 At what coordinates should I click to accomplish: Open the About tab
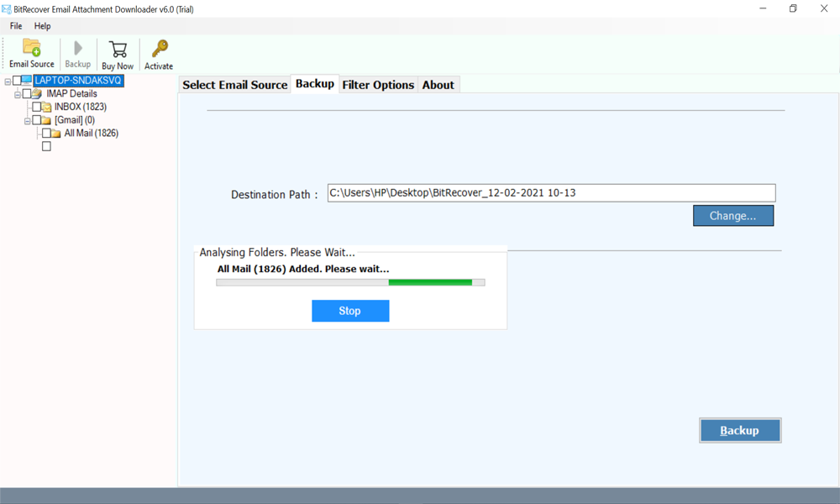(x=438, y=85)
